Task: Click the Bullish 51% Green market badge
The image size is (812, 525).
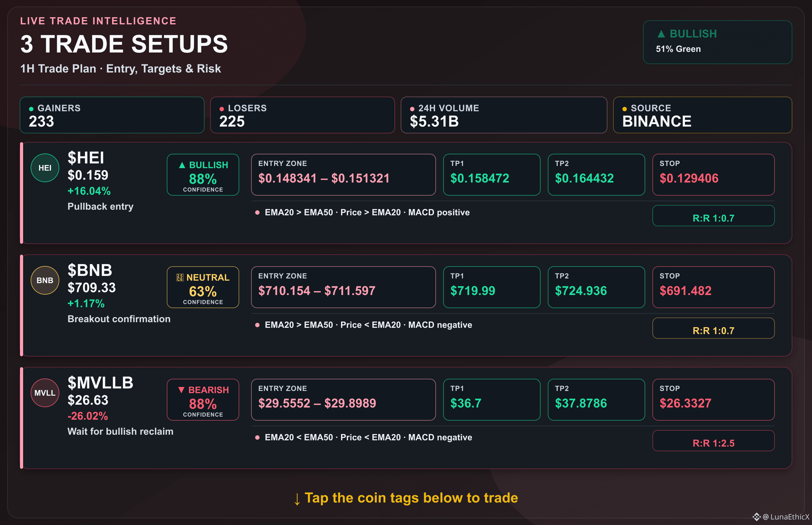Action: (717, 42)
